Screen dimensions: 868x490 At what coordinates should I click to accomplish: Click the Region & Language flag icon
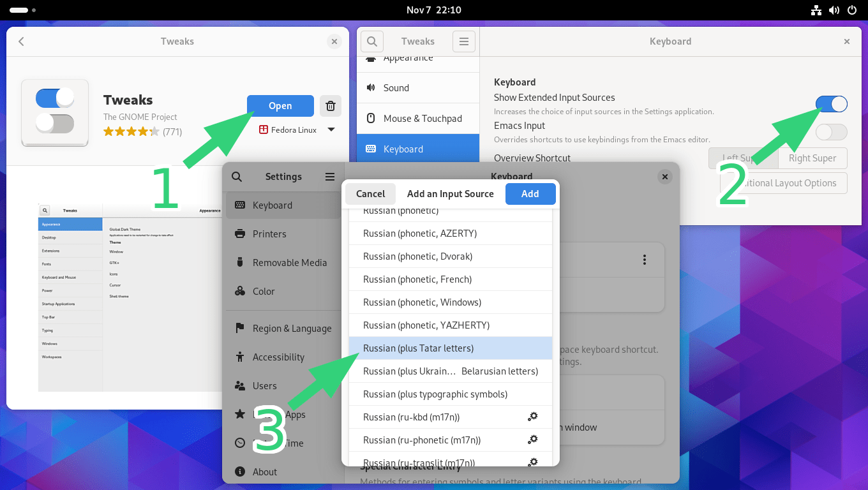tap(240, 328)
